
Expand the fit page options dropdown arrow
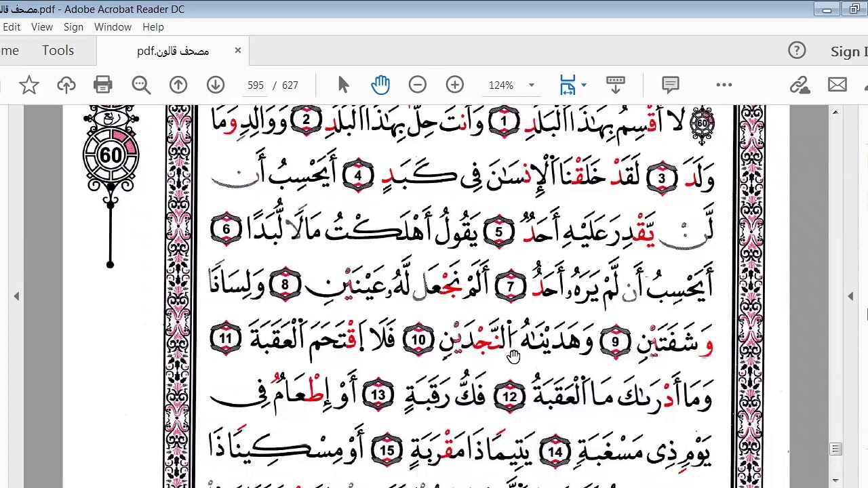click(584, 85)
